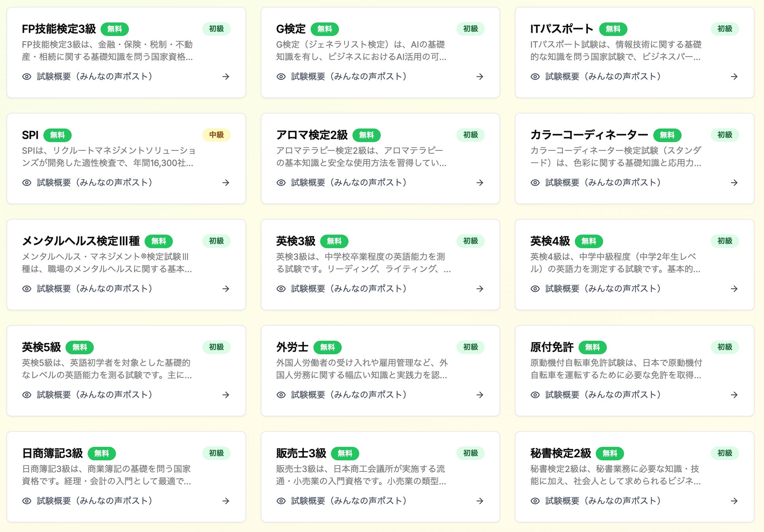Viewport: 764px width, 532px height.
Task: Click the arrow icon in アロマ検定2級 card
Action: coord(480,182)
